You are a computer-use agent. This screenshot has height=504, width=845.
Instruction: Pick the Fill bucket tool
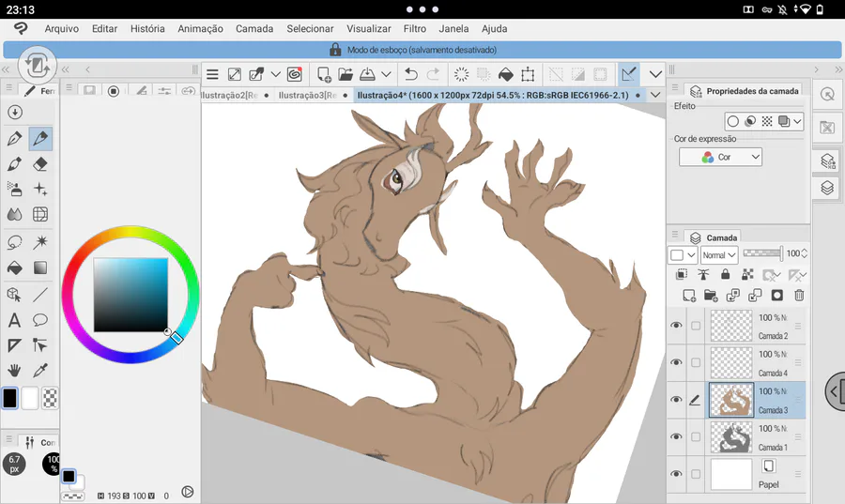(x=14, y=267)
